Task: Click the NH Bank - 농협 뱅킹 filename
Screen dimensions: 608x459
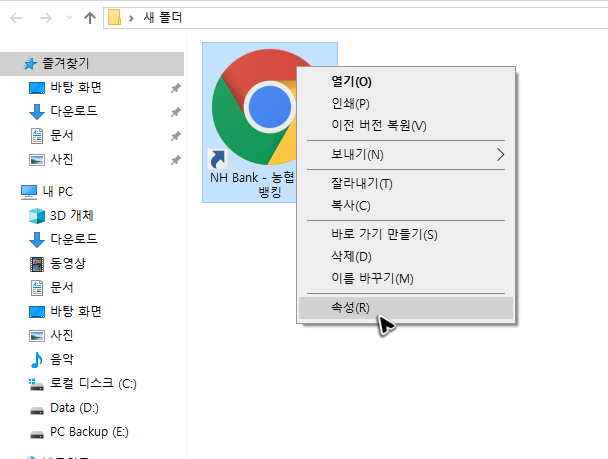Action: point(253,185)
